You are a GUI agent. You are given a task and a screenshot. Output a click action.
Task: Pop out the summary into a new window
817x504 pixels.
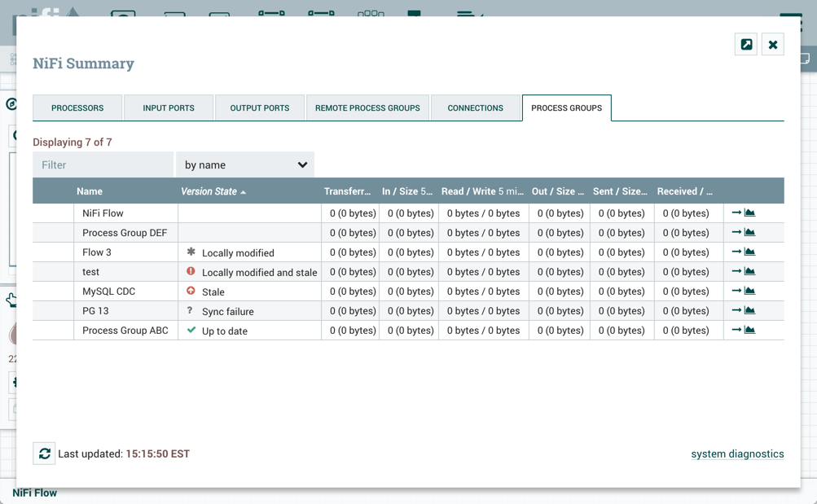click(x=746, y=45)
